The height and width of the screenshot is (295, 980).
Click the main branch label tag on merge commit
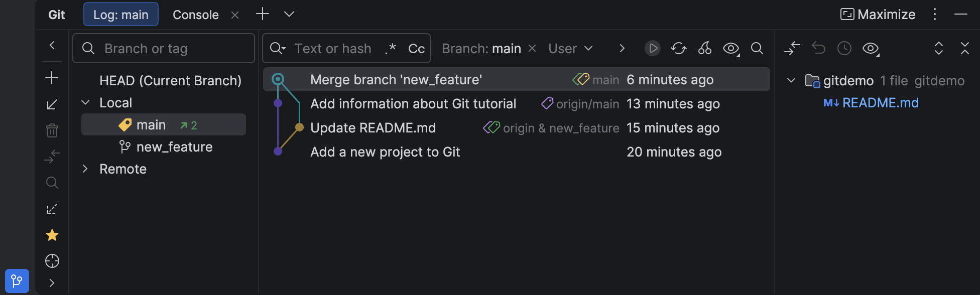pyautogui.click(x=596, y=80)
